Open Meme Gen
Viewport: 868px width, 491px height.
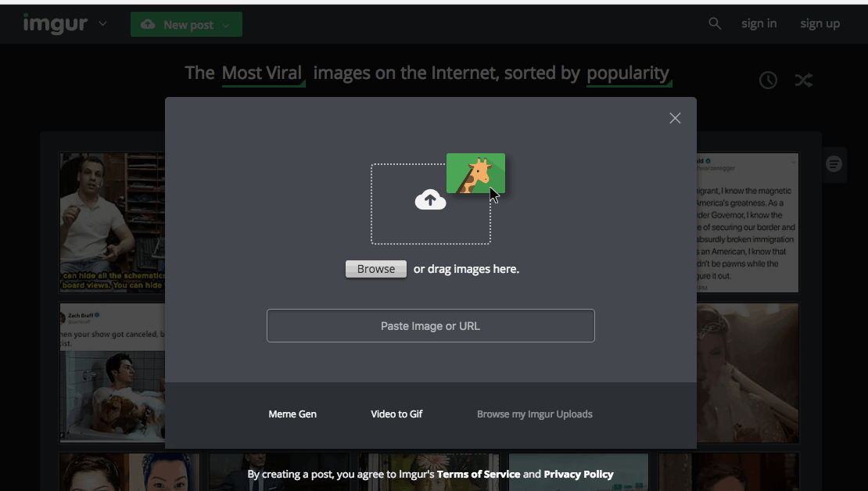[x=292, y=414]
